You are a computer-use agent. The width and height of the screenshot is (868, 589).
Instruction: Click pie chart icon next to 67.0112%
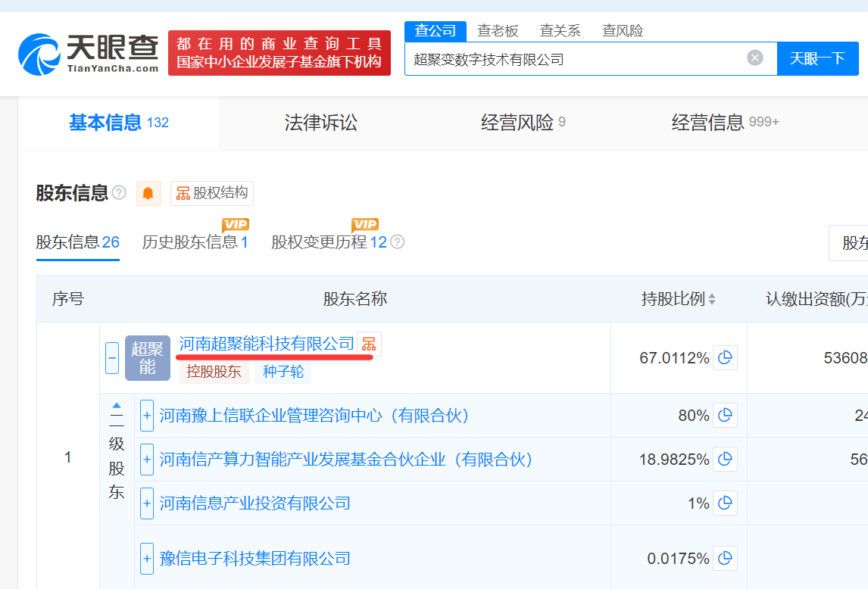point(725,357)
